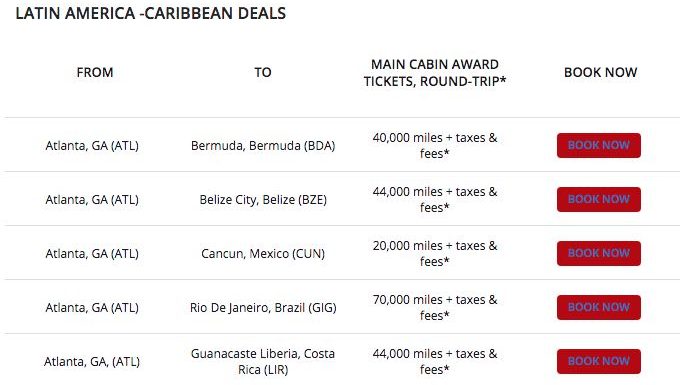This screenshot has width=685, height=385.
Task: Book the Atlanta to Rio De Janeiro flight
Action: [599, 308]
